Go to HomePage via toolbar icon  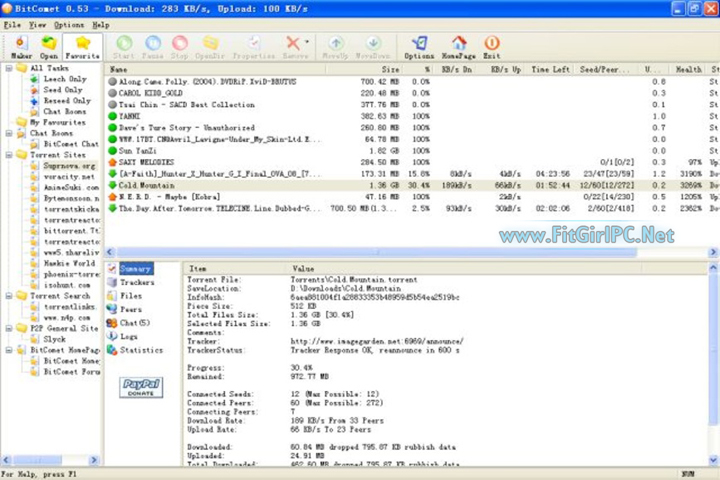click(x=458, y=46)
